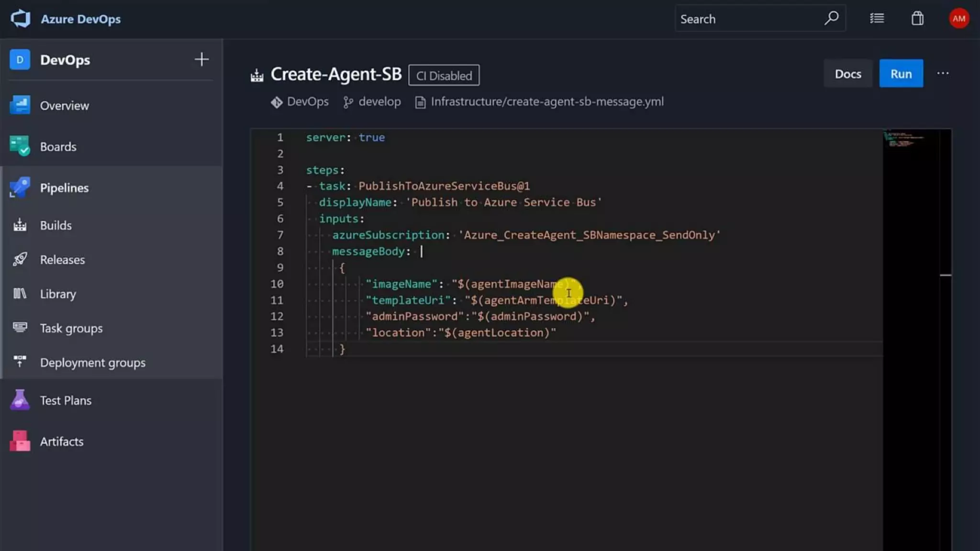Open Artifacts from the sidebar
The width and height of the screenshot is (980, 551).
coord(61,441)
